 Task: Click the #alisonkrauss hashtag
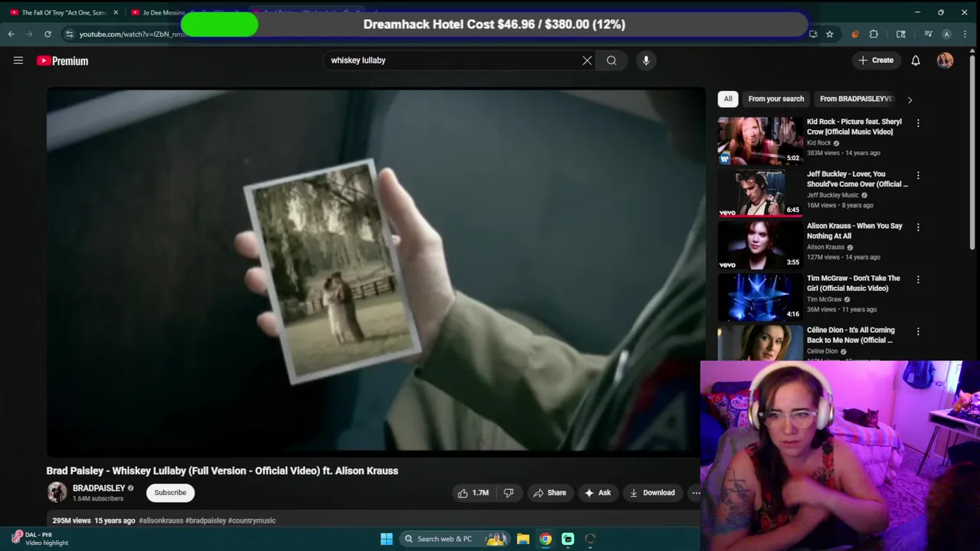click(x=161, y=520)
